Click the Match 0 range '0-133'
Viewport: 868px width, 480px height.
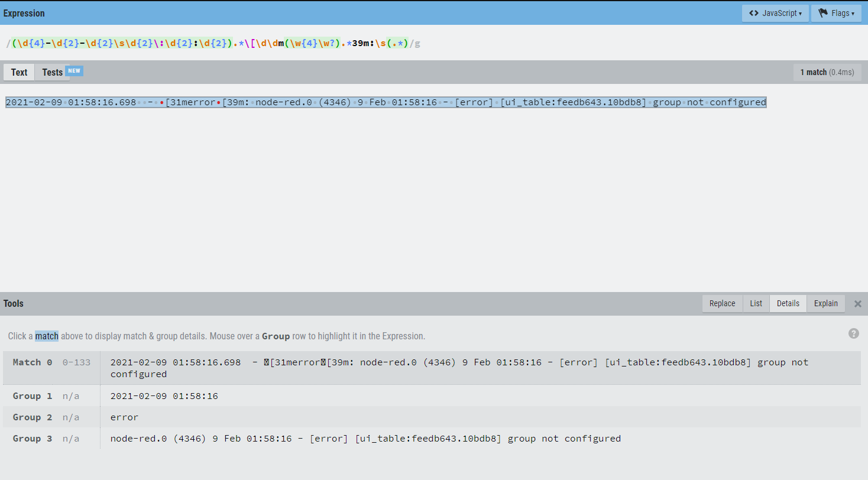coord(77,362)
